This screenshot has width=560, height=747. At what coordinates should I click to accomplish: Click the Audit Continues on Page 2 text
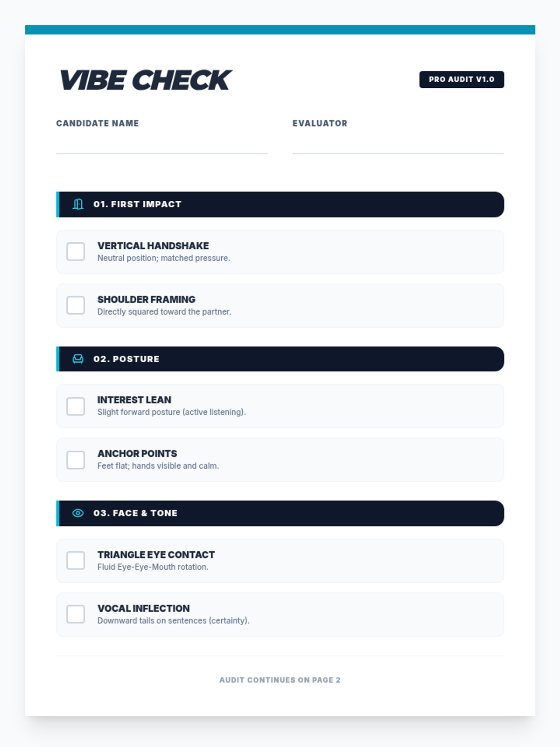tap(280, 680)
